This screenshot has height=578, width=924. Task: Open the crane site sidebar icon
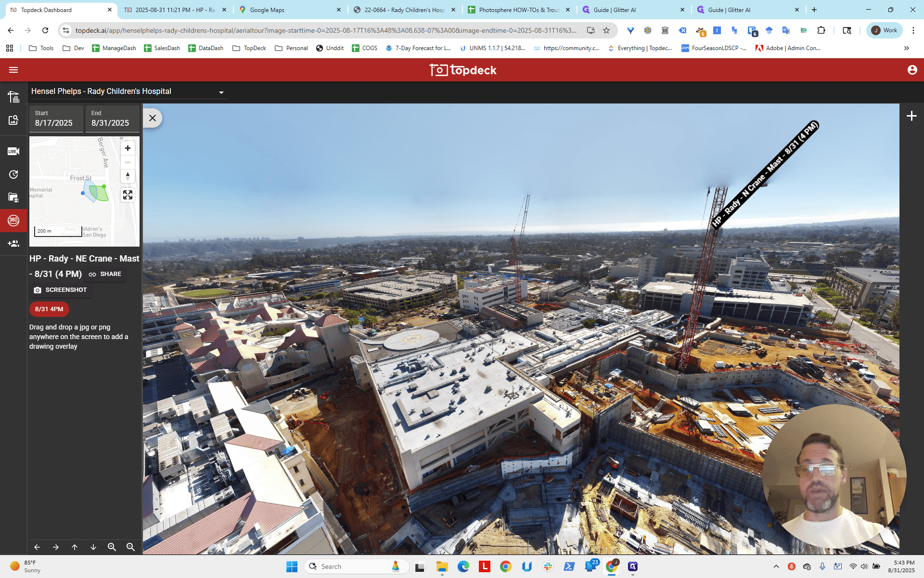coord(13,96)
